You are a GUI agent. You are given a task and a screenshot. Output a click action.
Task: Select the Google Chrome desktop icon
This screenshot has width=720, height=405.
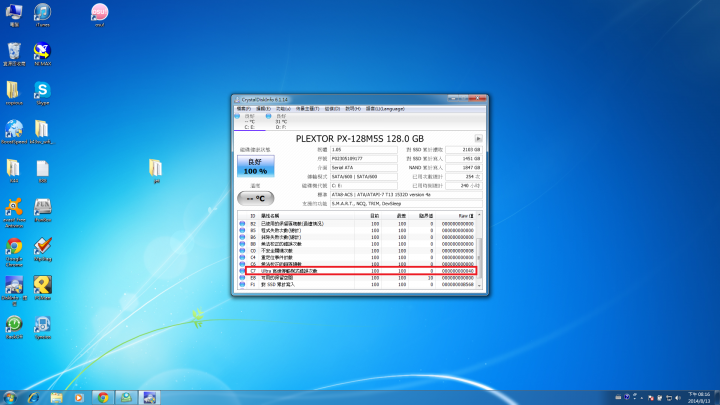pos(14,252)
